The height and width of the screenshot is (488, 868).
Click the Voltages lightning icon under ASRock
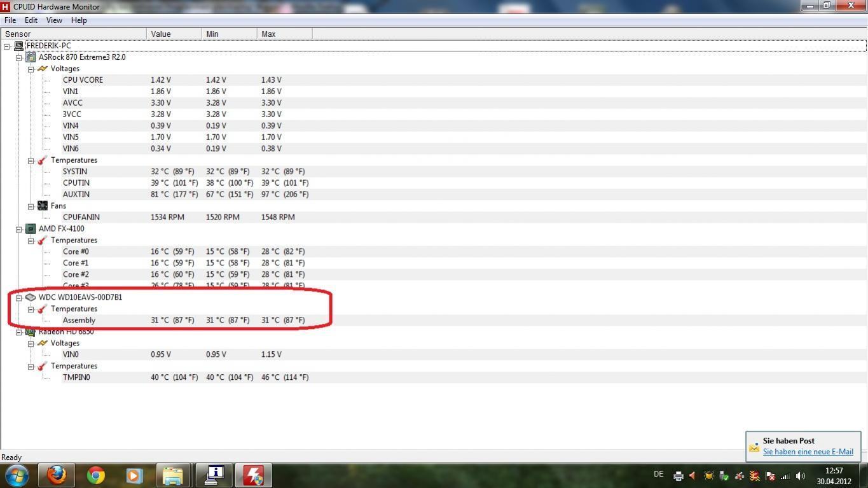pyautogui.click(x=43, y=69)
